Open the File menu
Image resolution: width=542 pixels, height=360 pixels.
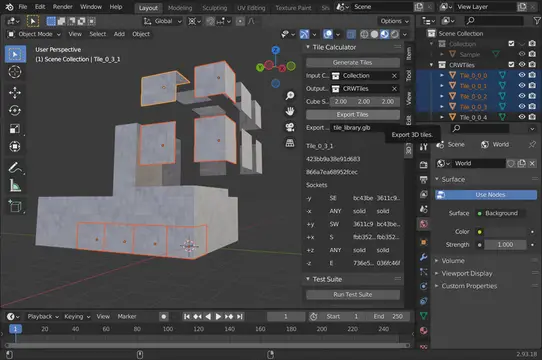click(22, 7)
